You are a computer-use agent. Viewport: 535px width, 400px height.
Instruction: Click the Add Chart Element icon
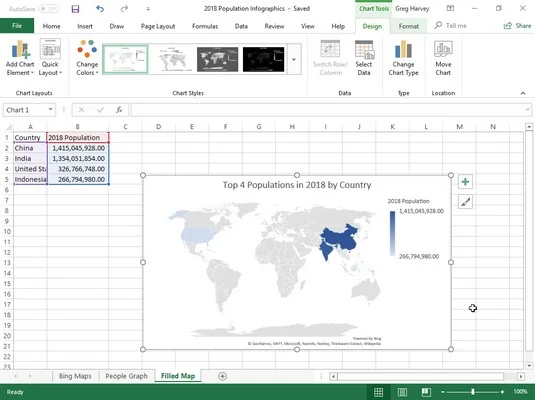(20, 49)
